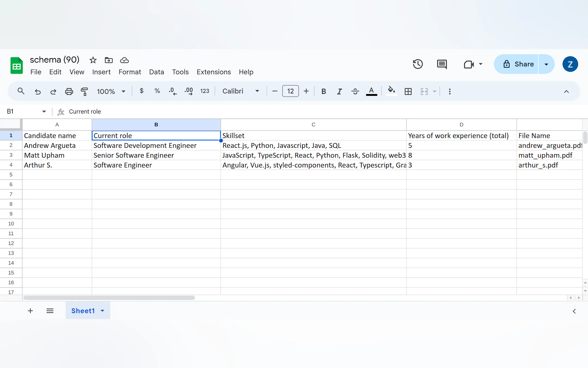Open version history clock icon
This screenshot has height=368, width=588.
(418, 64)
